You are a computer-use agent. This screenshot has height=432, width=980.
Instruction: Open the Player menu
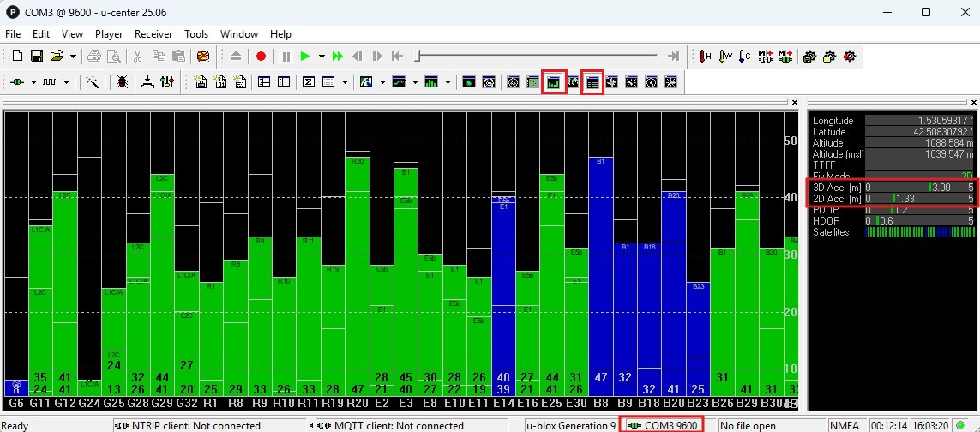(x=109, y=34)
